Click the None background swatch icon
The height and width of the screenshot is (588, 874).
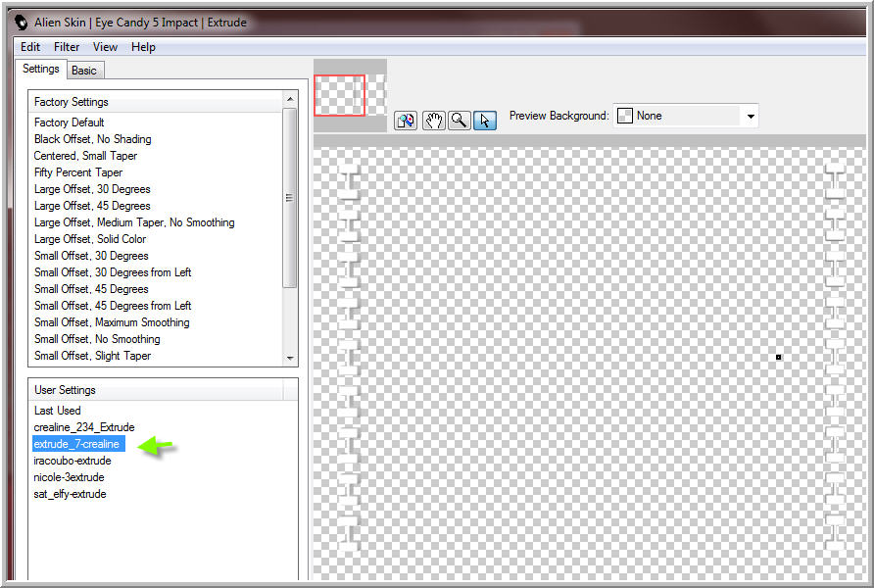tap(625, 116)
